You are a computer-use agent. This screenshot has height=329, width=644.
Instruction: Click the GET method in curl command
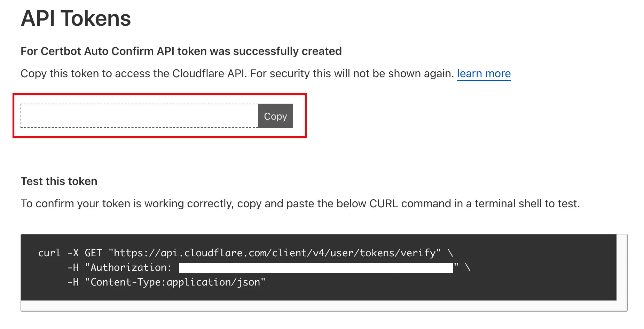point(93,253)
